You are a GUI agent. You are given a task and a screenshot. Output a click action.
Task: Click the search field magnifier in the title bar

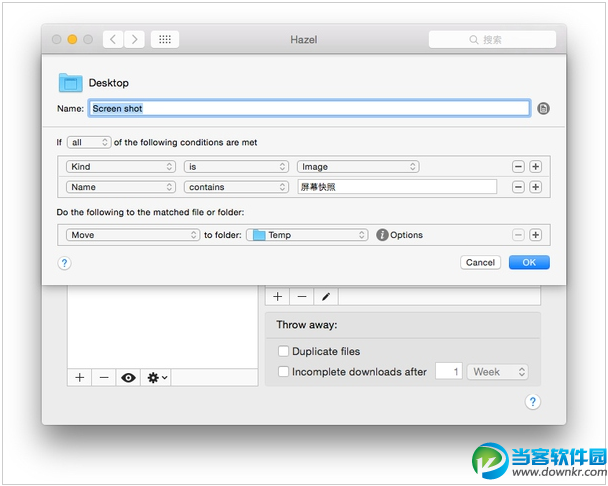point(473,40)
